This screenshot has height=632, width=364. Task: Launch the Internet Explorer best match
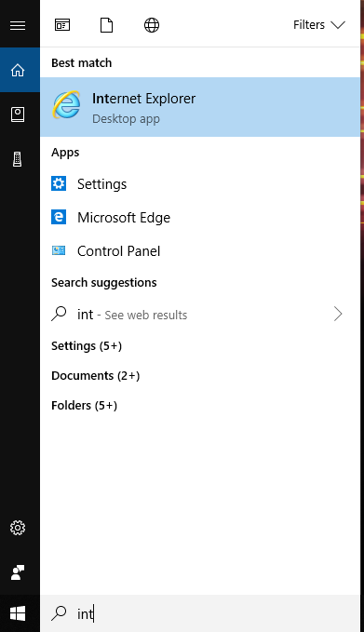tap(200, 107)
